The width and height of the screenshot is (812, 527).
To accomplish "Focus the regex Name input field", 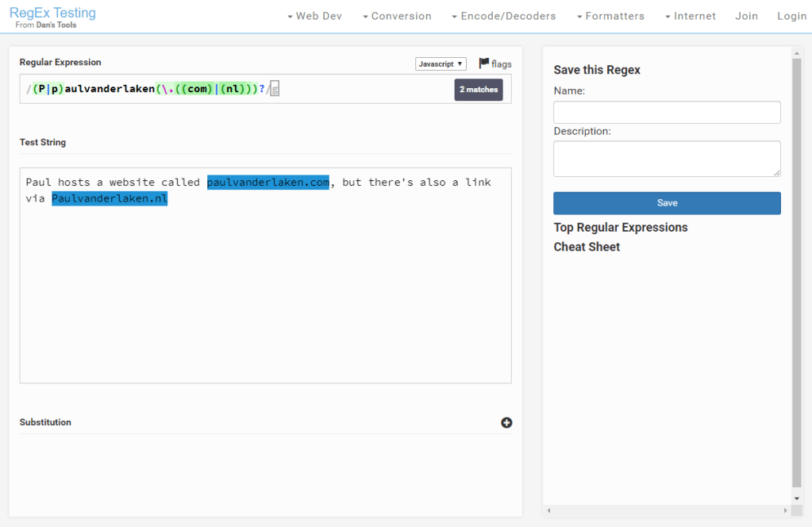I will [x=667, y=112].
